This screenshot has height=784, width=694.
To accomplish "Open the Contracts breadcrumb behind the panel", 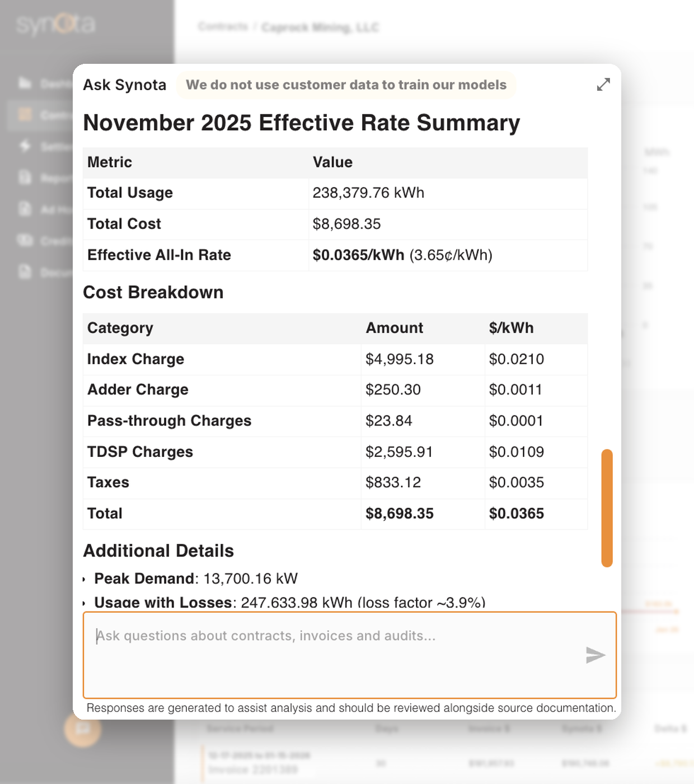I will coord(223,26).
